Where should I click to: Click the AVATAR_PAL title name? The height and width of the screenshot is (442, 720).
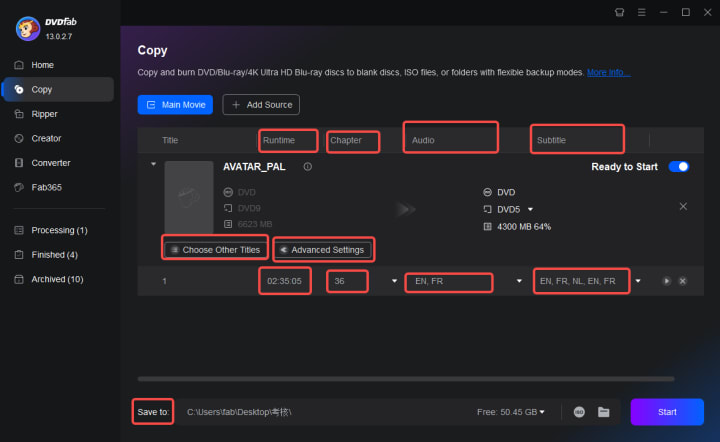[x=254, y=167]
